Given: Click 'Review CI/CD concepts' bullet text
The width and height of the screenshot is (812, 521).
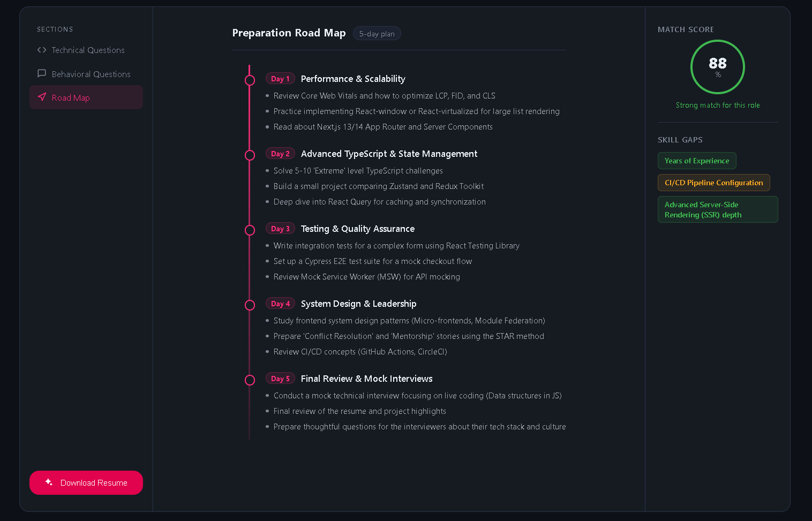Looking at the screenshot, I should 360,352.
